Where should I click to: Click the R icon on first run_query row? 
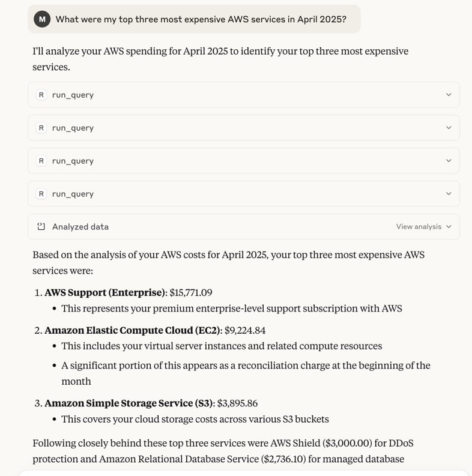pyautogui.click(x=41, y=95)
